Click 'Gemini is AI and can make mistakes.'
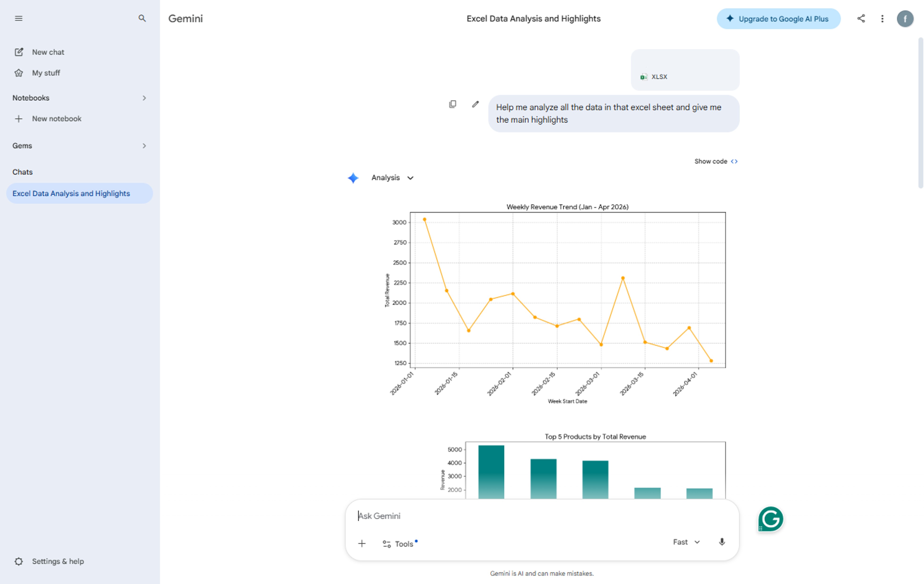This screenshot has width=924, height=584. [542, 573]
